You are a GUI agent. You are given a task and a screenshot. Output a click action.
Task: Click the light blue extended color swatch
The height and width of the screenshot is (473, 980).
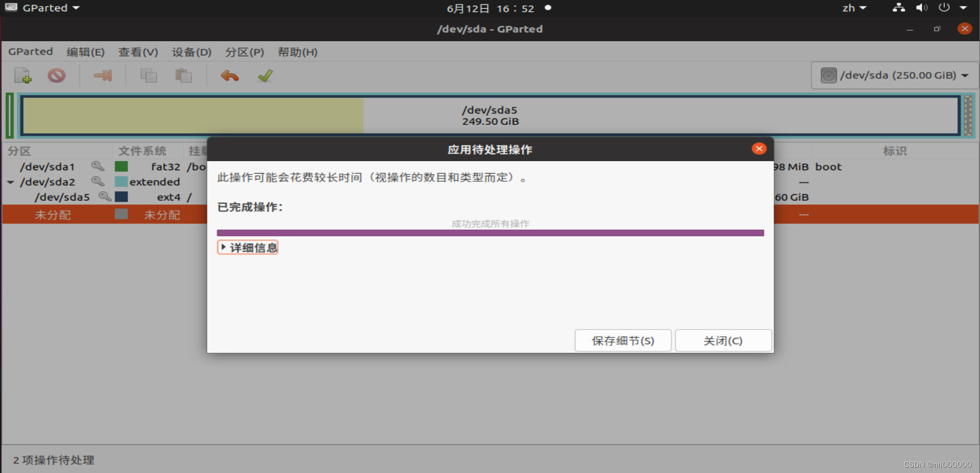pos(121,182)
